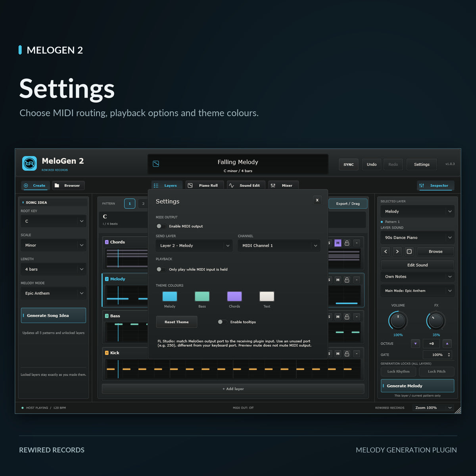Click the Reset Theme button
The height and width of the screenshot is (476, 476).
point(177,322)
